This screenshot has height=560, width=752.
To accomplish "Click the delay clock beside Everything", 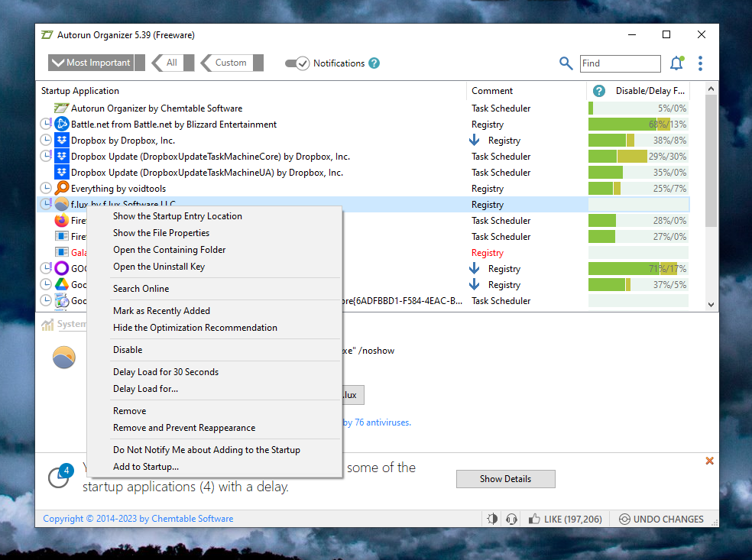I will click(x=46, y=189).
